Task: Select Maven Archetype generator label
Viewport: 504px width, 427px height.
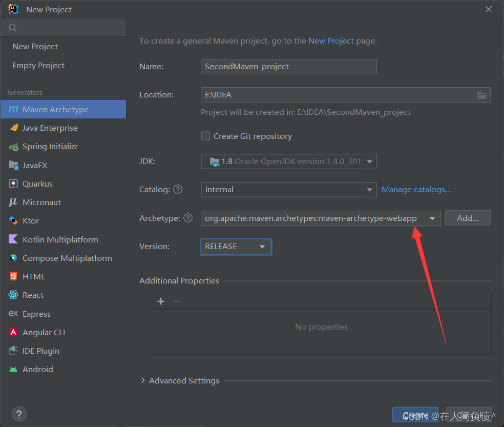Action: pyautogui.click(x=56, y=109)
